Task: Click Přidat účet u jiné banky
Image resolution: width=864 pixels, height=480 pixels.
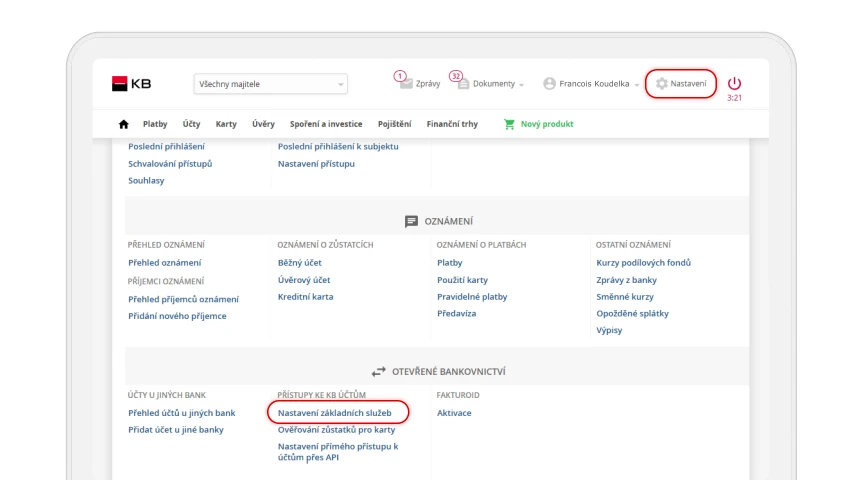Action: pos(176,430)
